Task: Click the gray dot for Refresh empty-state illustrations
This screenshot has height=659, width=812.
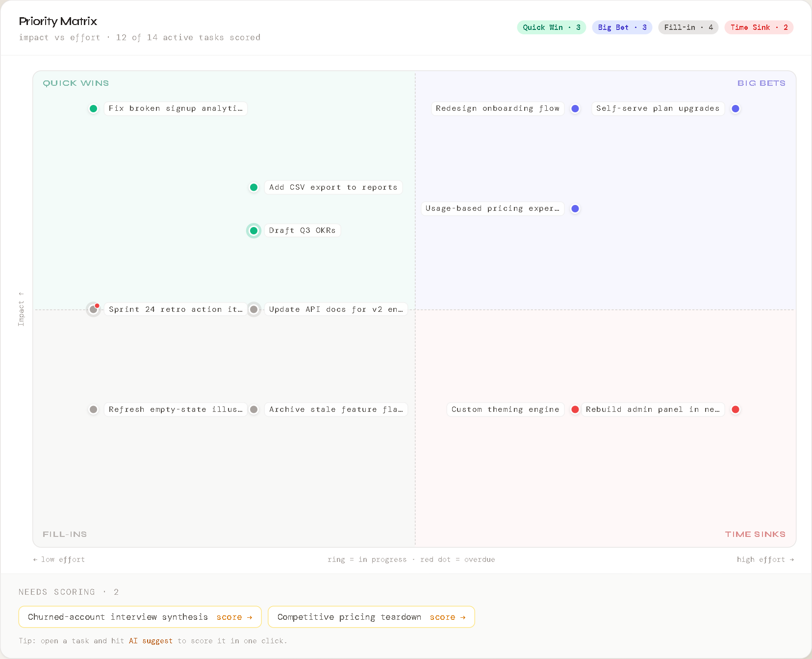Action: tap(93, 409)
